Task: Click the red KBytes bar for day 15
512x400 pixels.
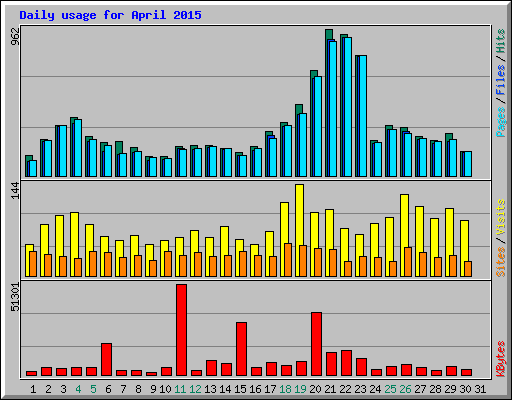Action: (x=242, y=349)
